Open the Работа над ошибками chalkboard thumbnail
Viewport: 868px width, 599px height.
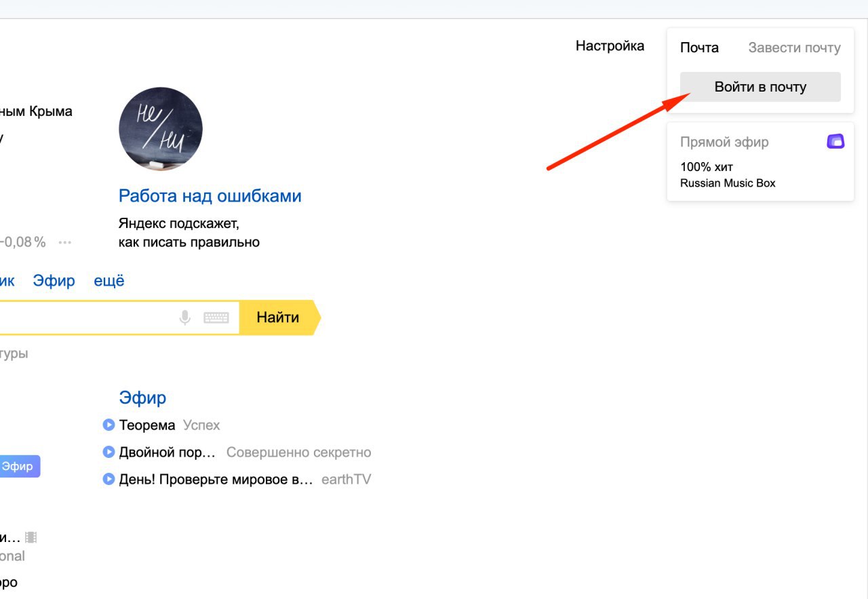(161, 129)
